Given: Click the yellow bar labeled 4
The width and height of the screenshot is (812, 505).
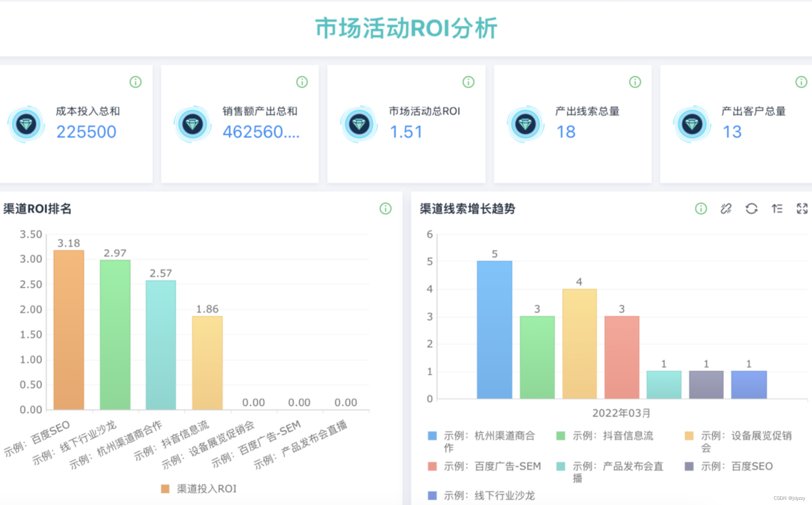Looking at the screenshot, I should coord(579,344).
